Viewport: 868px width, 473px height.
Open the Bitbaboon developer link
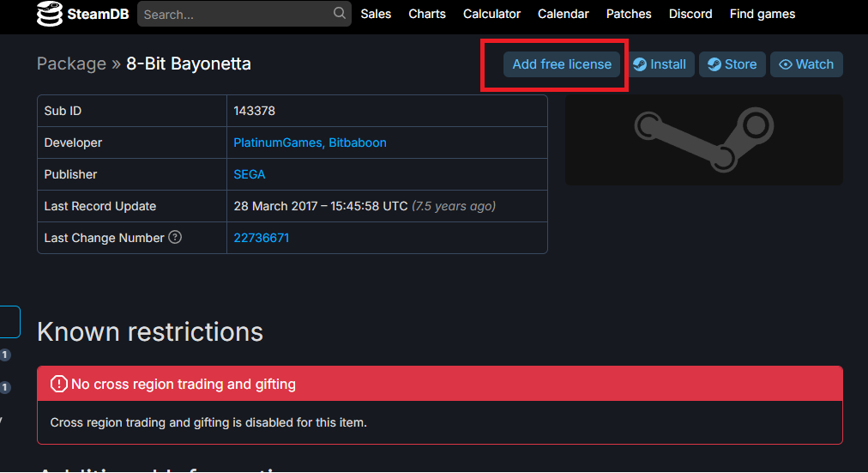tap(358, 143)
